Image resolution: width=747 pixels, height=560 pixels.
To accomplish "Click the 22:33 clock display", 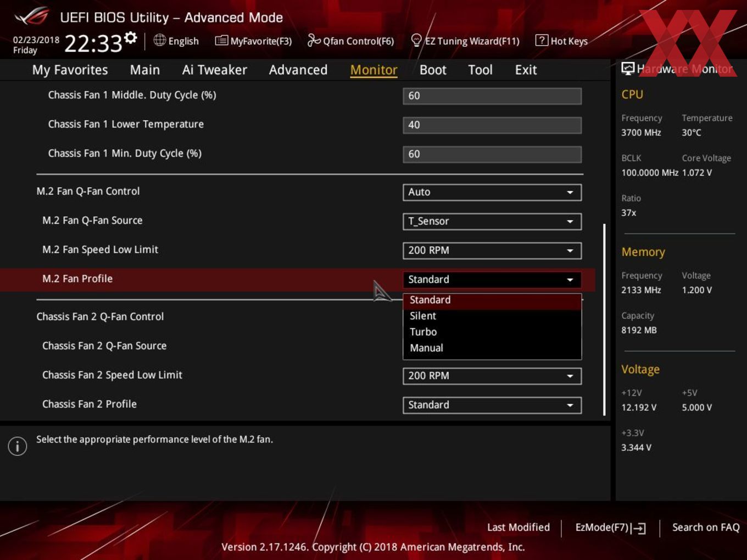I will (x=93, y=43).
